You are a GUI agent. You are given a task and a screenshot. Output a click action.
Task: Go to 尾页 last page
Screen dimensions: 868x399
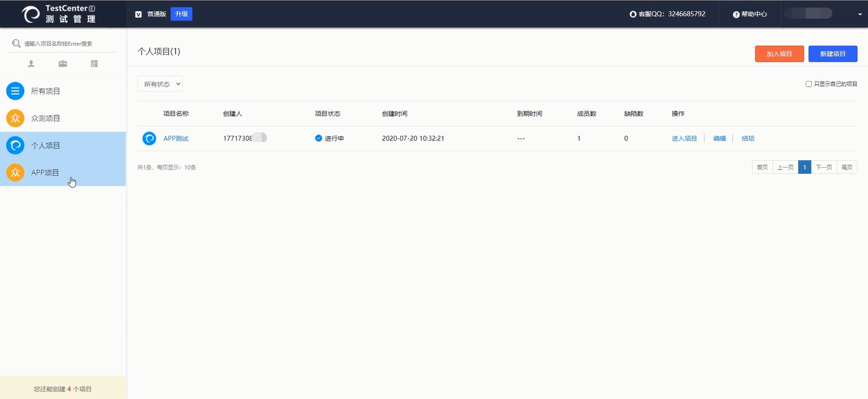coord(847,167)
